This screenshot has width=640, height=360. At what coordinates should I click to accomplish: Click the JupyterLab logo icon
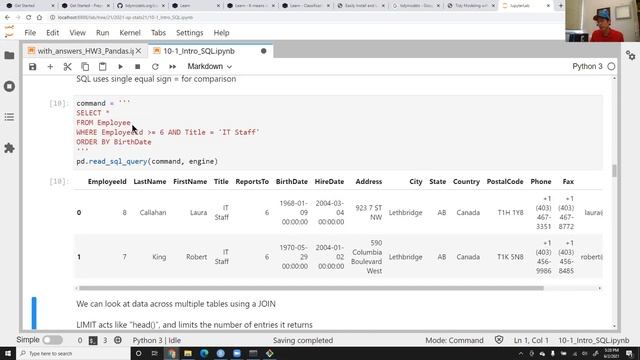(9, 32)
